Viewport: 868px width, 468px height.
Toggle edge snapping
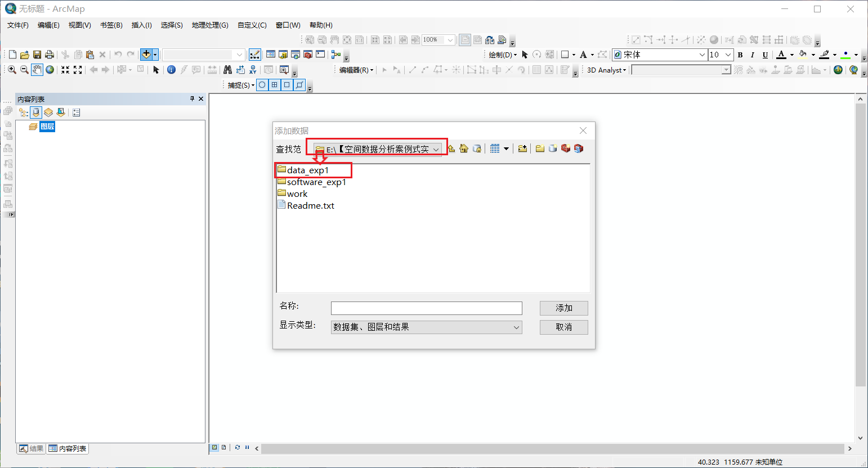click(299, 85)
